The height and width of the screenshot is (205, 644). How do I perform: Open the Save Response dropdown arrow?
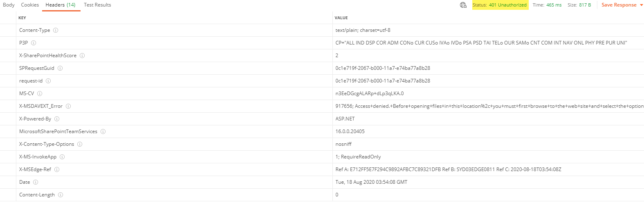tap(641, 5)
